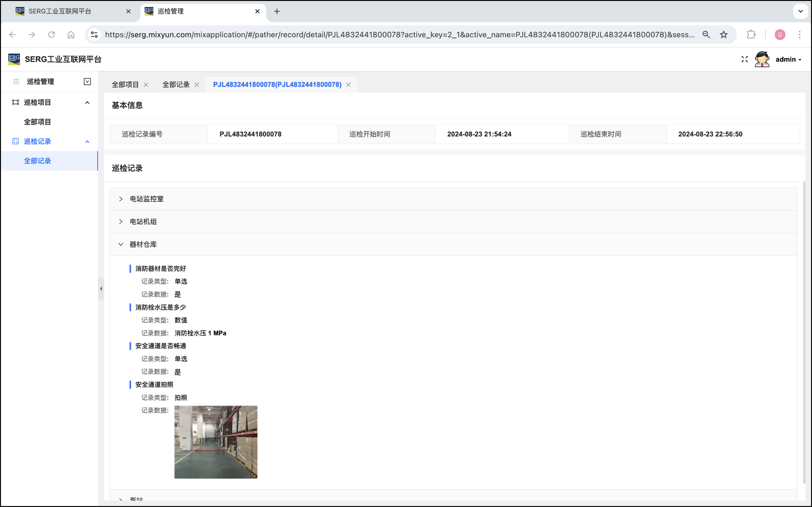Switch to the 全部记录 inner tab
Screen dimensions: 812x507
coord(176,85)
